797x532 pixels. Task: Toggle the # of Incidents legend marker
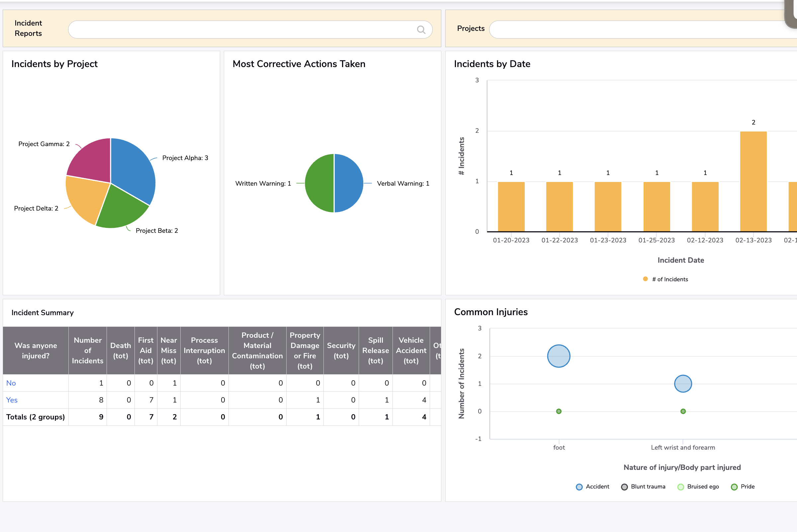(x=645, y=279)
